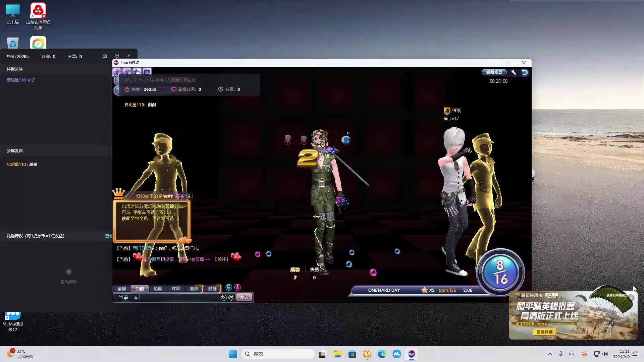This screenshot has width=644, height=362.
Task: Open settings gear in stream overlay panel
Action: tap(117, 56)
